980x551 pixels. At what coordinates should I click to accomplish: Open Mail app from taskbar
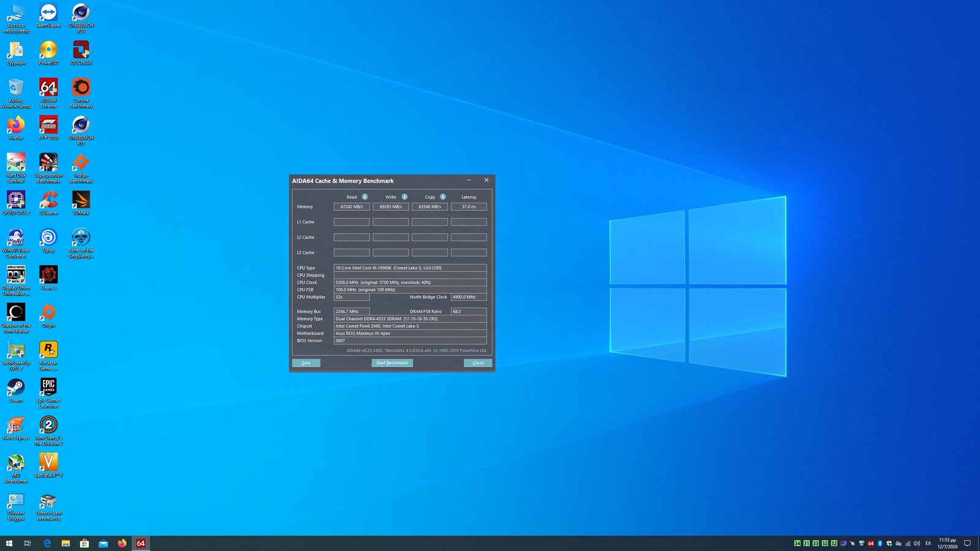coord(103,543)
